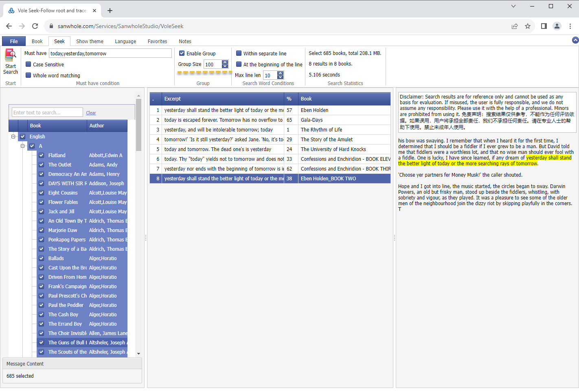Bookmark this page with the star icon

pyautogui.click(x=528, y=26)
